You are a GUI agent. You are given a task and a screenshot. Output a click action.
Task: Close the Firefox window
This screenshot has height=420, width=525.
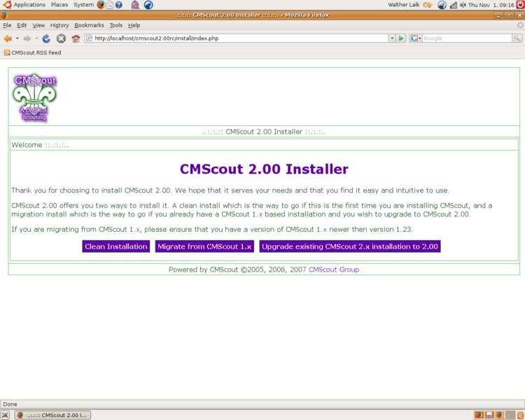pyautogui.click(x=519, y=15)
